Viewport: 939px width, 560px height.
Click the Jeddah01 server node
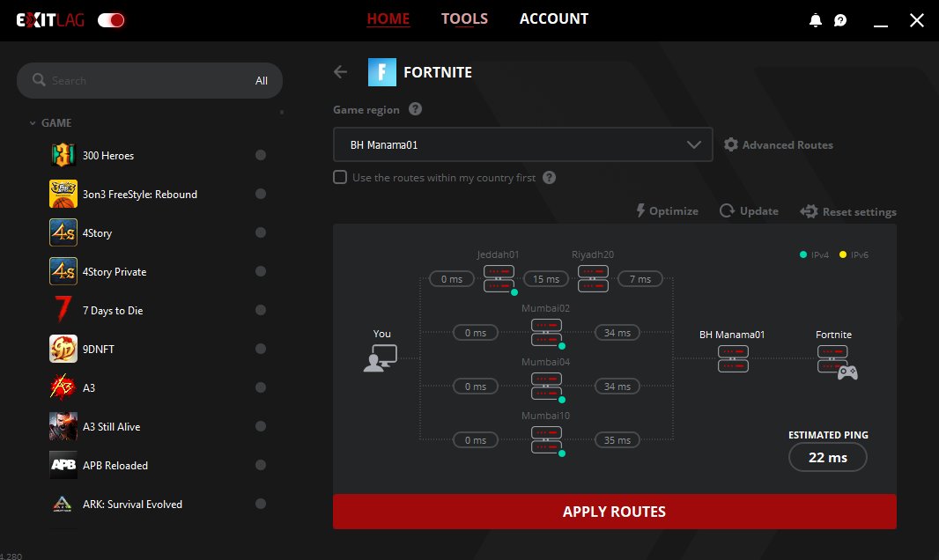499,279
